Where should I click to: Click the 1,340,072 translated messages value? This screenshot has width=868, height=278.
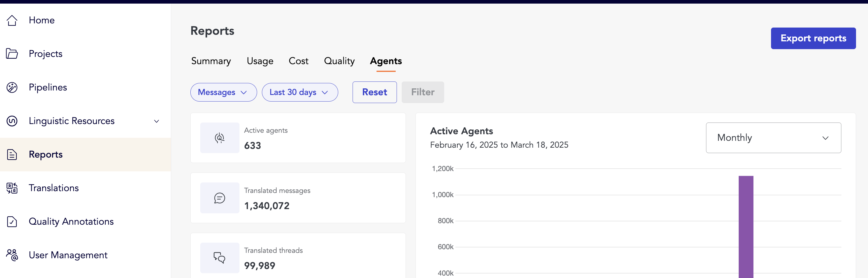(266, 206)
